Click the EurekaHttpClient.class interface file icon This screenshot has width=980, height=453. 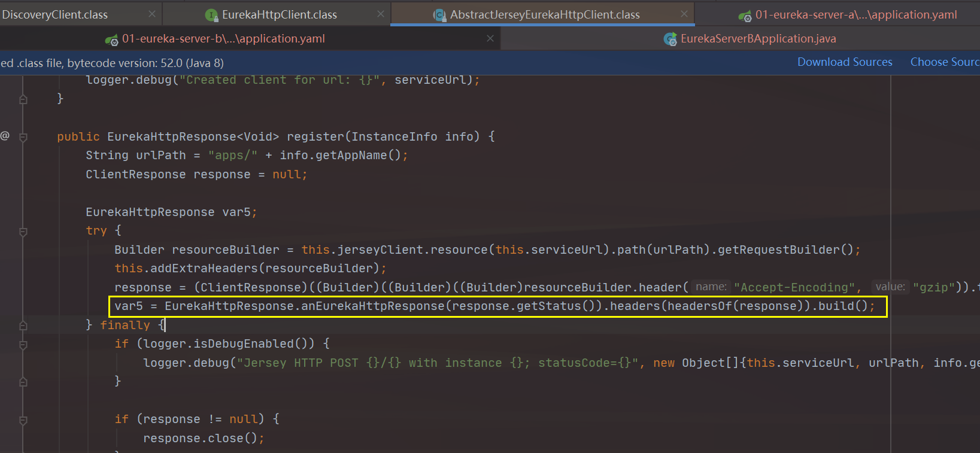click(x=211, y=16)
